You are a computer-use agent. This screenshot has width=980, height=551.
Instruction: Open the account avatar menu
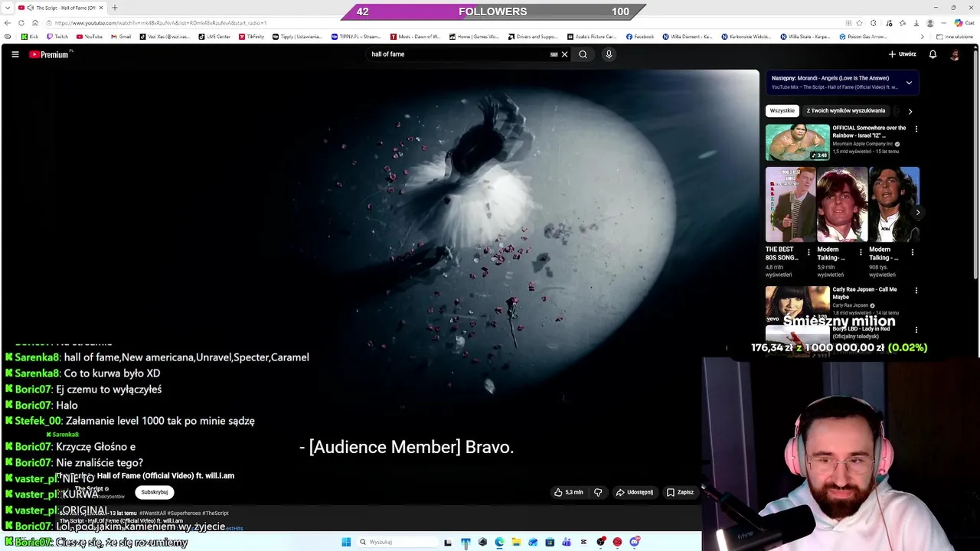pyautogui.click(x=955, y=54)
